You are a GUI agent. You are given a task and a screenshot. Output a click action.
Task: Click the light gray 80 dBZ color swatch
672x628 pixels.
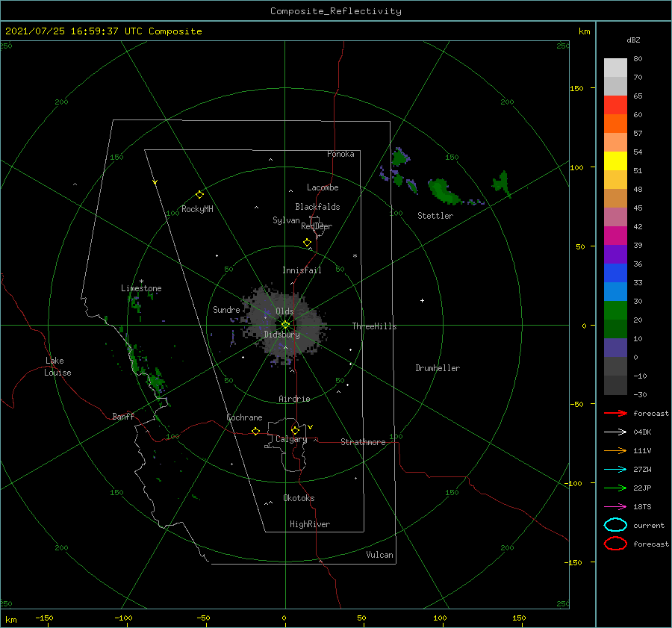tap(615, 68)
